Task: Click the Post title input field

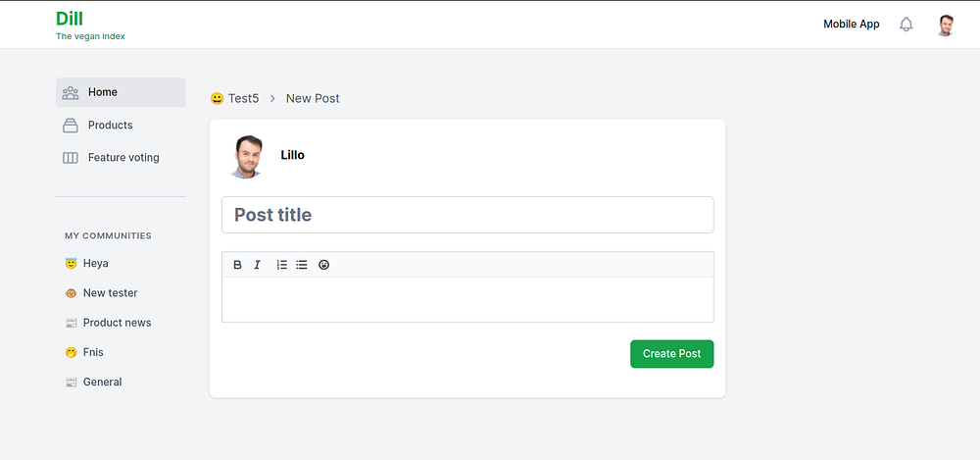Action: pos(467,215)
